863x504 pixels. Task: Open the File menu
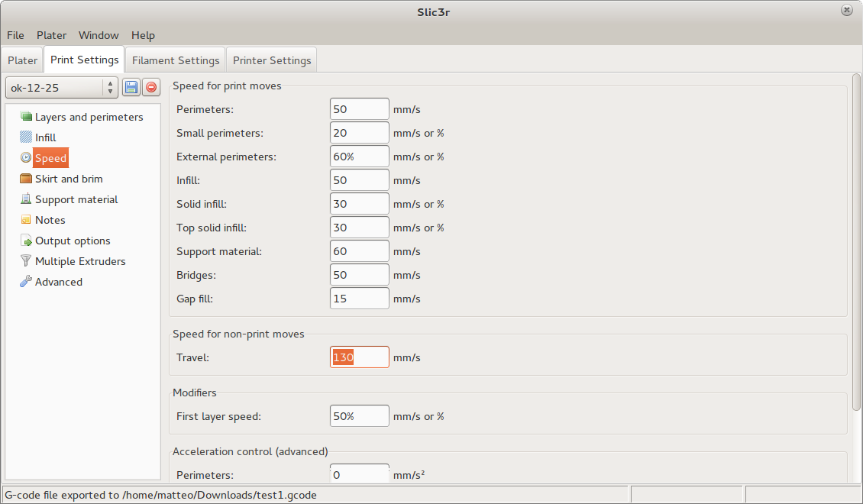click(x=15, y=35)
